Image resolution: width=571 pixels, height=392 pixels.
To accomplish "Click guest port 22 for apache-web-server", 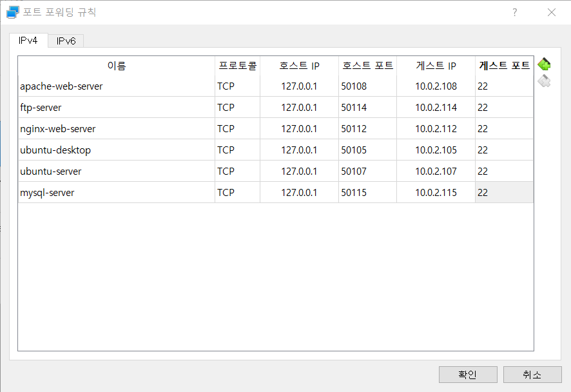I will point(505,86).
